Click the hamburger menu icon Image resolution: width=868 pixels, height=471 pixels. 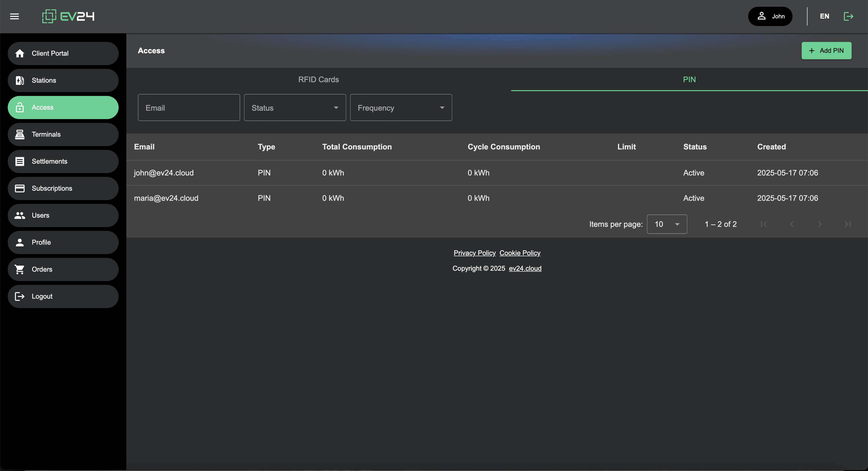tap(14, 16)
